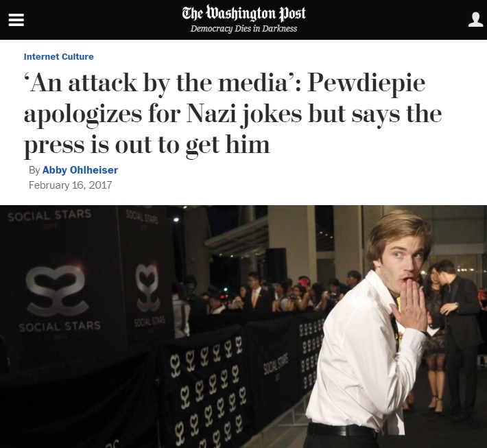The width and height of the screenshot is (487, 448).
Task: View author Abby Ohlheiser's page
Action: point(80,170)
